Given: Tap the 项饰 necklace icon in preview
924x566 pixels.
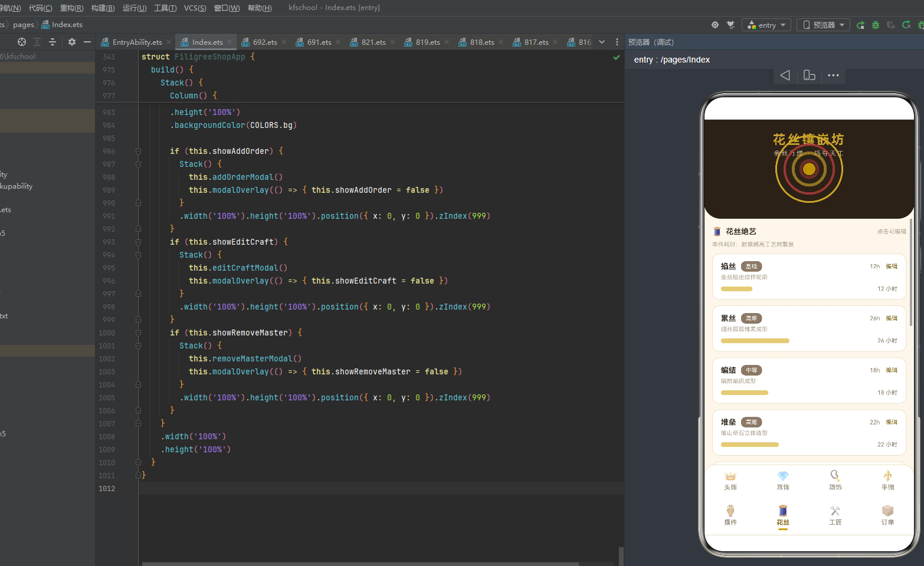Looking at the screenshot, I should coord(835,475).
